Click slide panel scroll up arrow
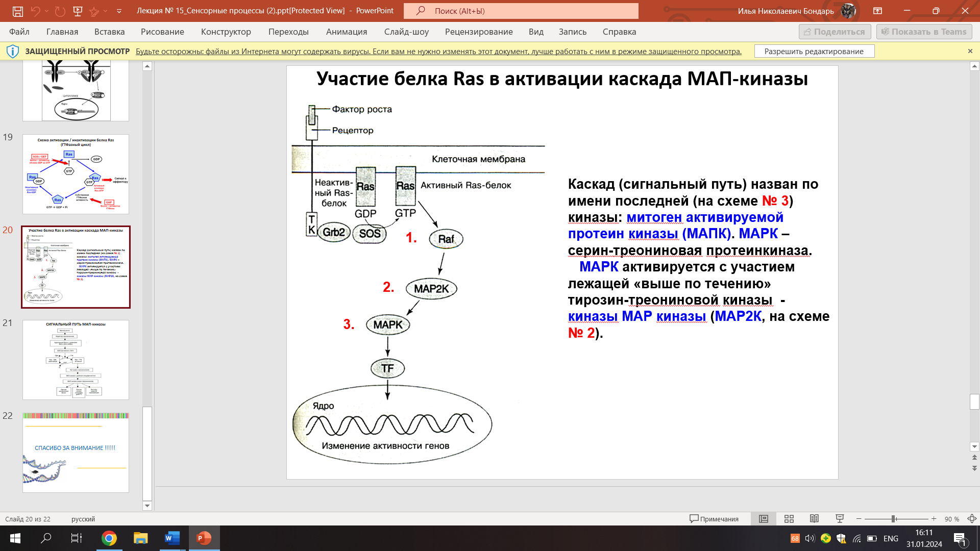The image size is (980, 551). pyautogui.click(x=147, y=66)
